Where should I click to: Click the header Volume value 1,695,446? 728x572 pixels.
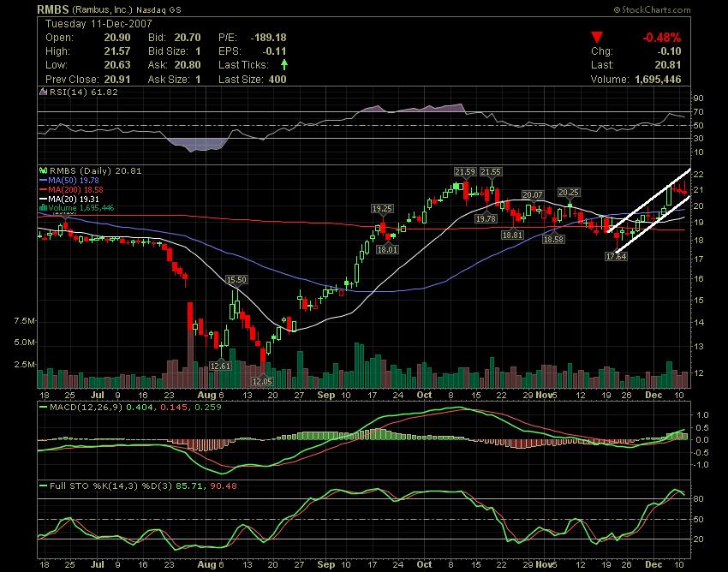point(658,80)
